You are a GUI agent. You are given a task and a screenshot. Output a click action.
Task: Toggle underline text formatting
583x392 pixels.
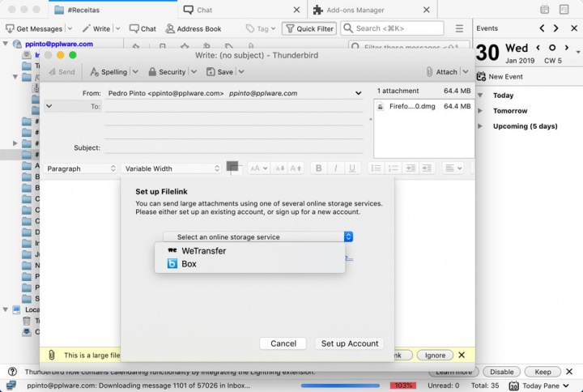(351, 168)
